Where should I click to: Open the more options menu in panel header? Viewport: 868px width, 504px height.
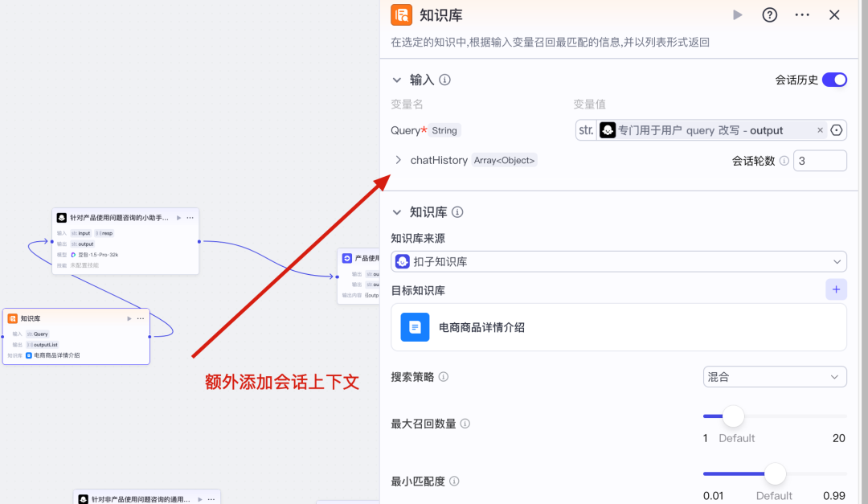[x=802, y=15]
